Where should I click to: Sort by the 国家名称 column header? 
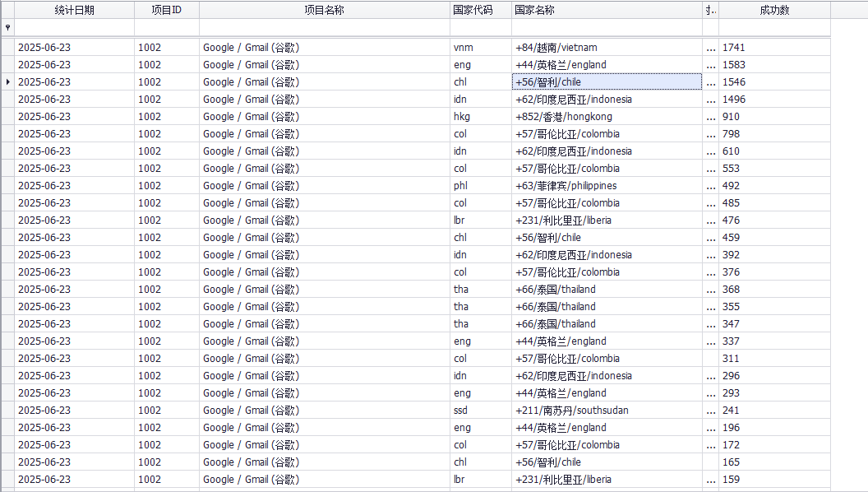[x=607, y=10]
